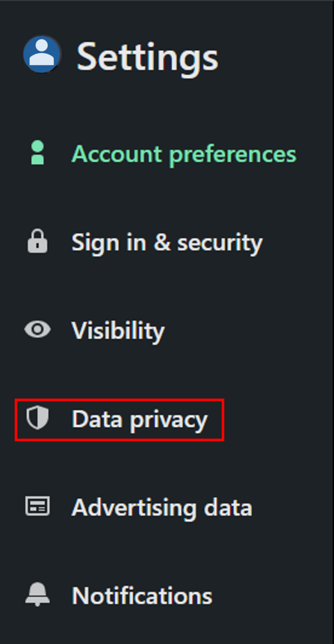334x644 pixels.
Task: Switch to the Notifications settings
Action: (x=142, y=596)
